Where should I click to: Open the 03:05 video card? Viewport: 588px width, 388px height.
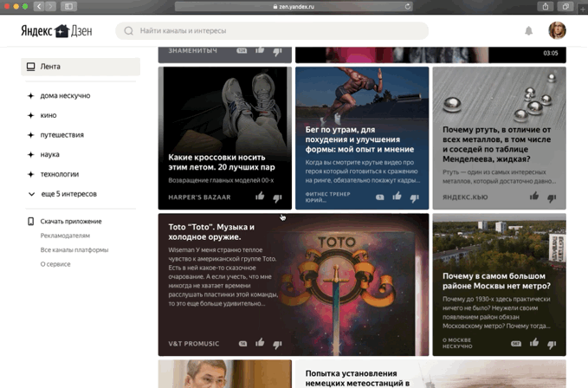(431, 55)
